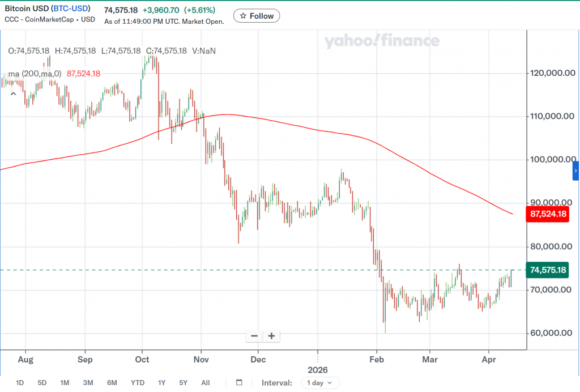Open the calendar date range picker

click(x=239, y=382)
